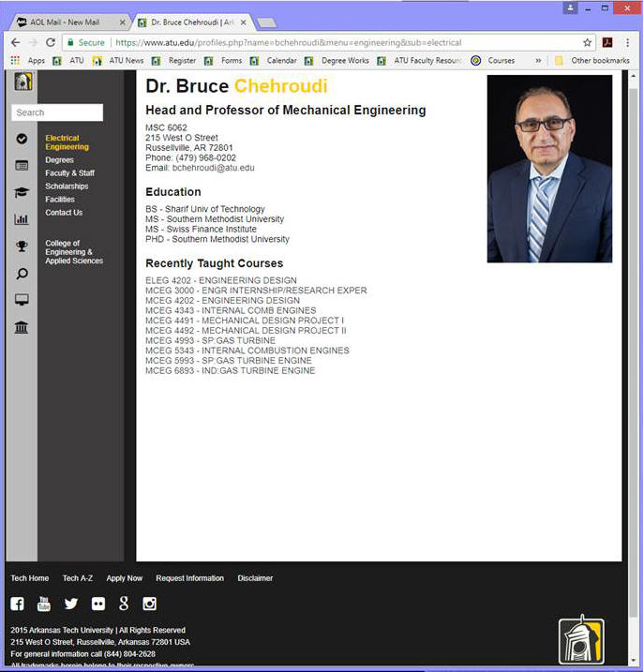The width and height of the screenshot is (644, 672).
Task: Open the Flickr icon in footer
Action: 98,604
